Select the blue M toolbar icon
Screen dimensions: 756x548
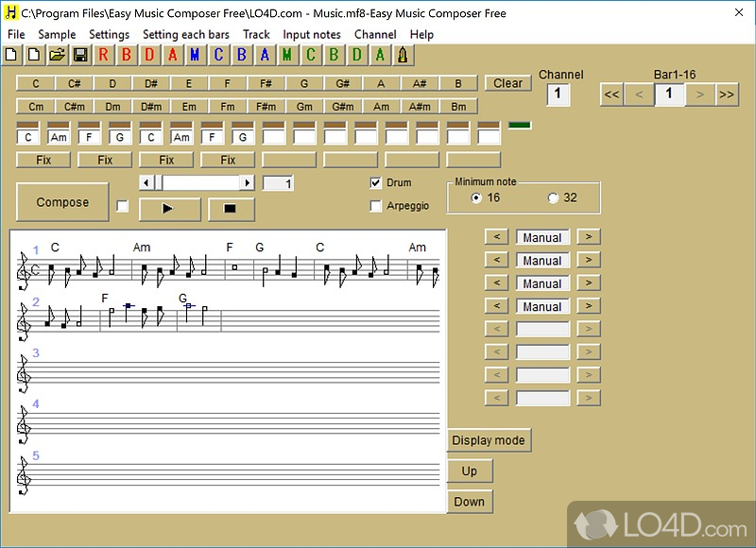tap(195, 55)
